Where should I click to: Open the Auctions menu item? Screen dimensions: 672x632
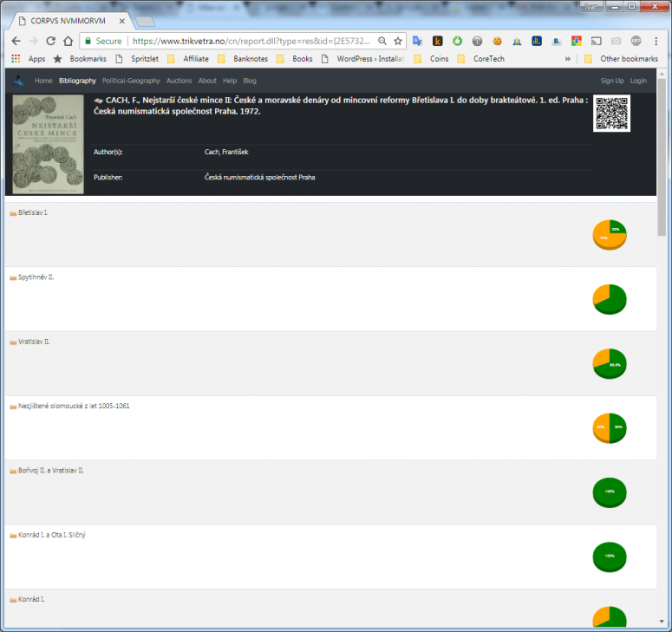coord(179,81)
